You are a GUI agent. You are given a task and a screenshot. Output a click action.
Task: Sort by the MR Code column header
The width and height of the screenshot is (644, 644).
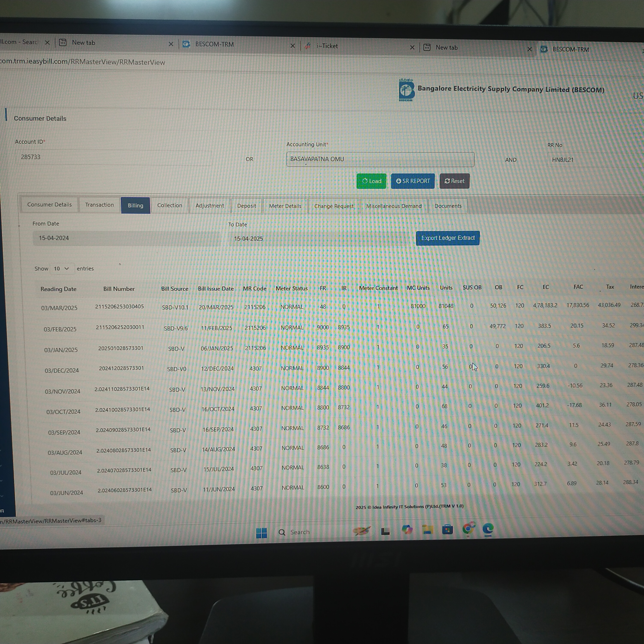click(x=255, y=288)
